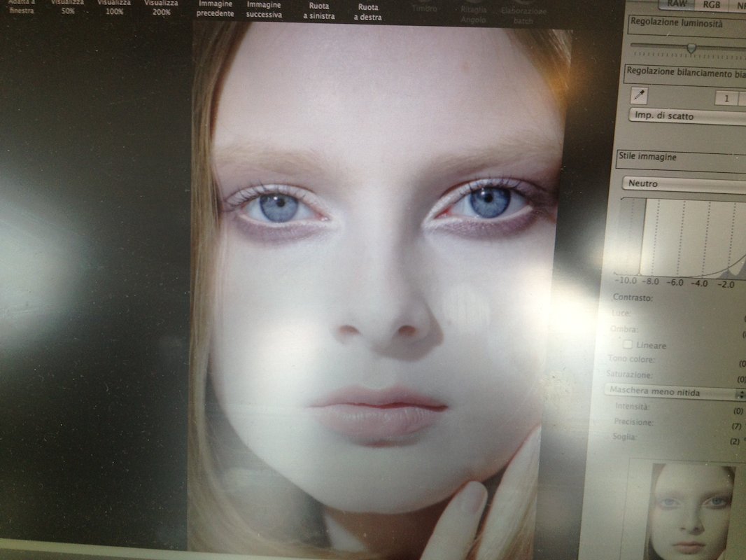The height and width of the screenshot is (560, 746).
Task: Rotate image with Ruota a sinistra
Action: [318, 11]
